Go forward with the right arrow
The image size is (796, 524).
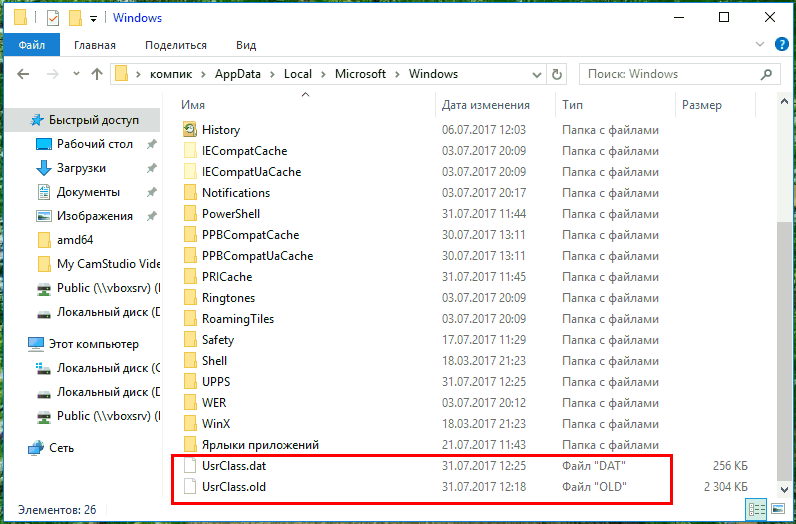52,74
